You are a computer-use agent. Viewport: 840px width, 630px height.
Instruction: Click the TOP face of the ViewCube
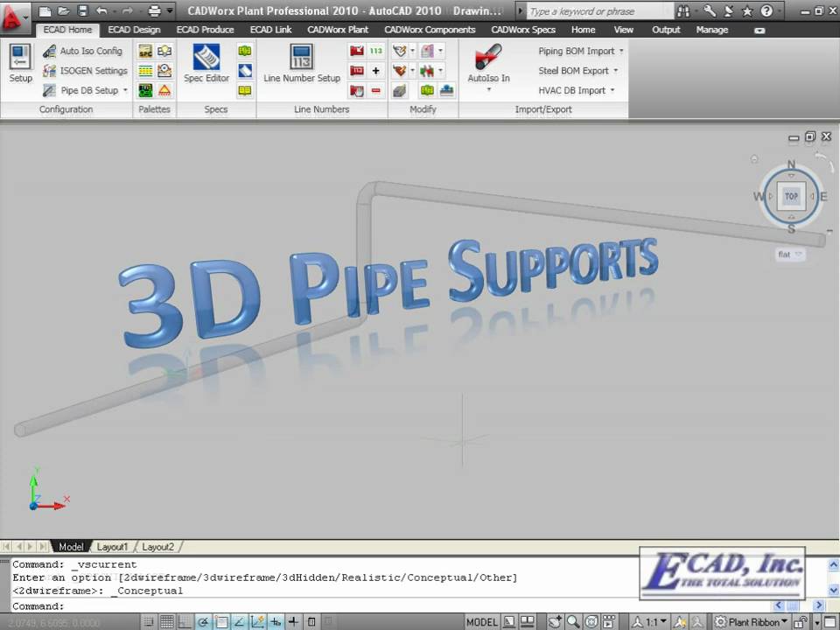pyautogui.click(x=791, y=196)
